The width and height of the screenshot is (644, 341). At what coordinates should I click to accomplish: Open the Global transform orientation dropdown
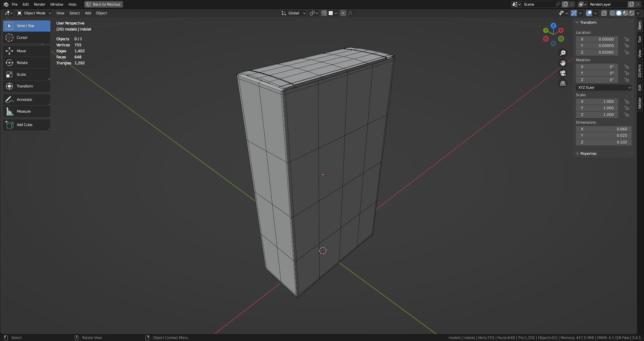(x=293, y=13)
